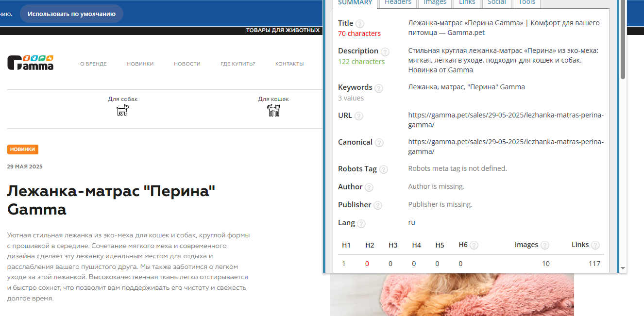Click 'Robots meta tag is not defined.' text

click(x=458, y=168)
